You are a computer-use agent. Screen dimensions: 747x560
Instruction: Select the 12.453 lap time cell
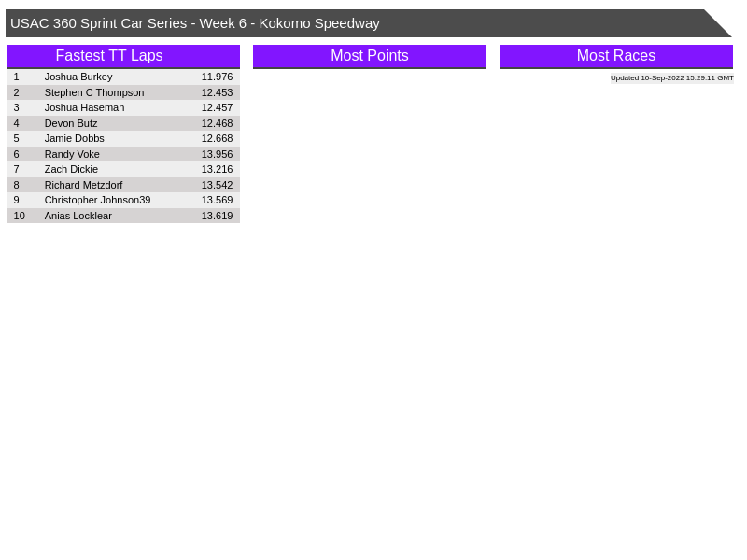(217, 92)
